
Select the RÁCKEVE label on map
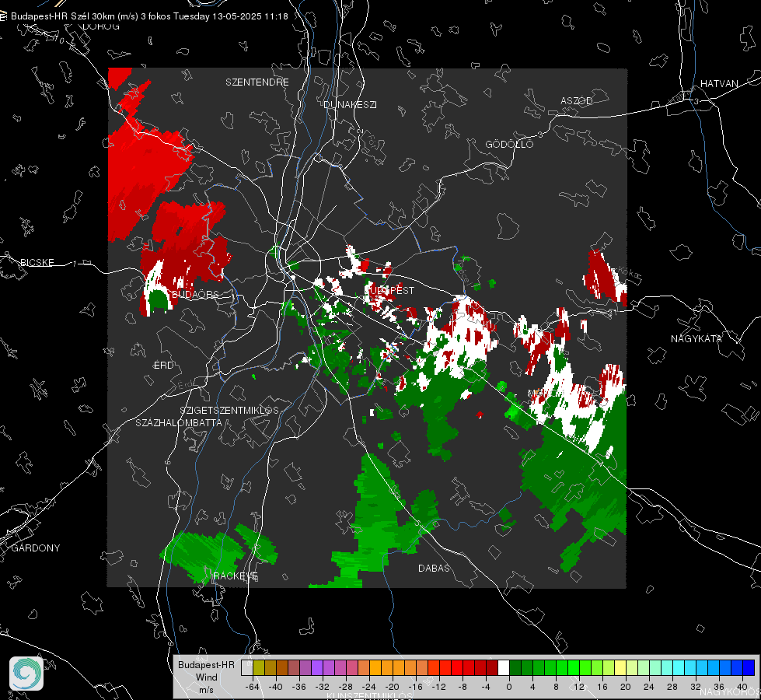pyautogui.click(x=236, y=576)
